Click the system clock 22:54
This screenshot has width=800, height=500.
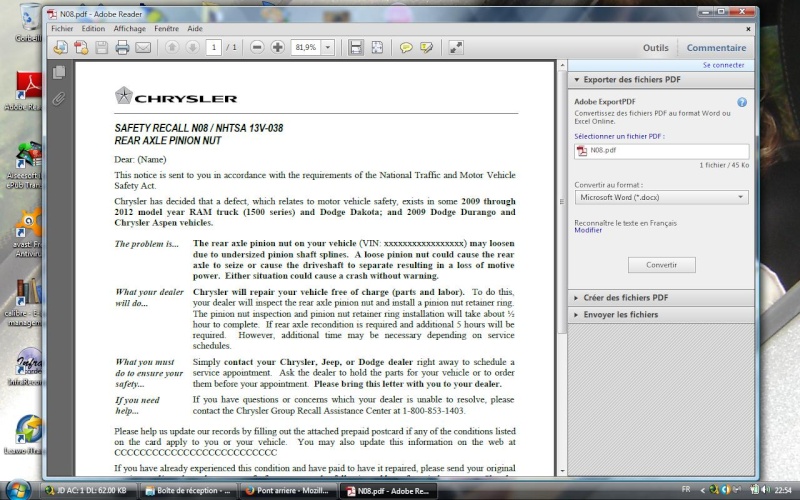[783, 490]
